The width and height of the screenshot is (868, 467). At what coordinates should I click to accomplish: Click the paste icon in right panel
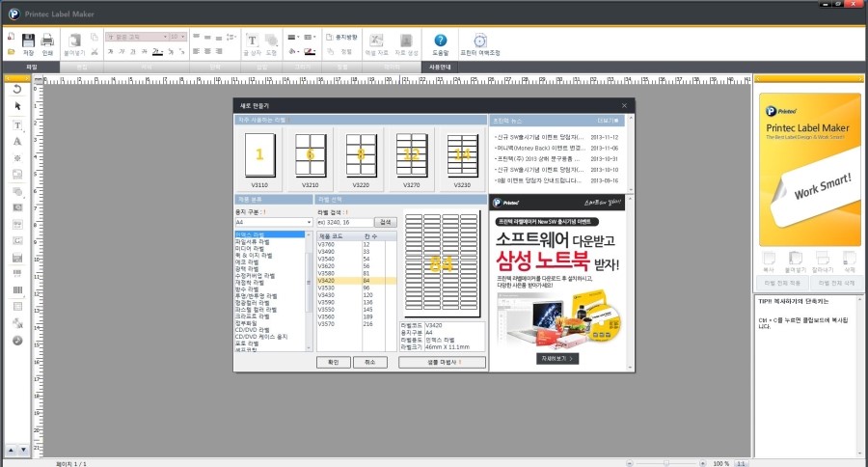pos(796,259)
